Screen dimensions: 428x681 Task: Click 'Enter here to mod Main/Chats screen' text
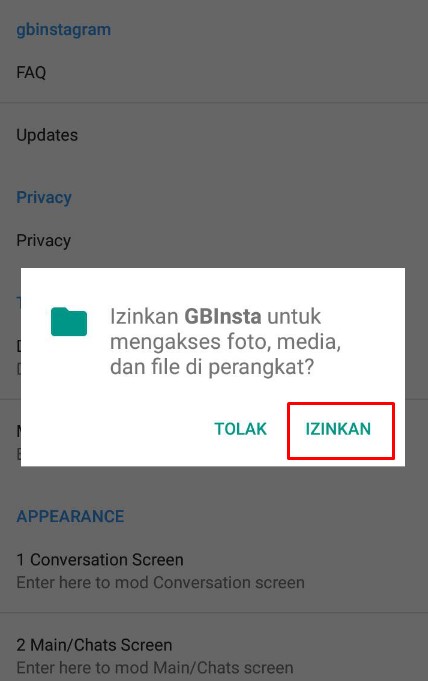pyautogui.click(x=155, y=668)
